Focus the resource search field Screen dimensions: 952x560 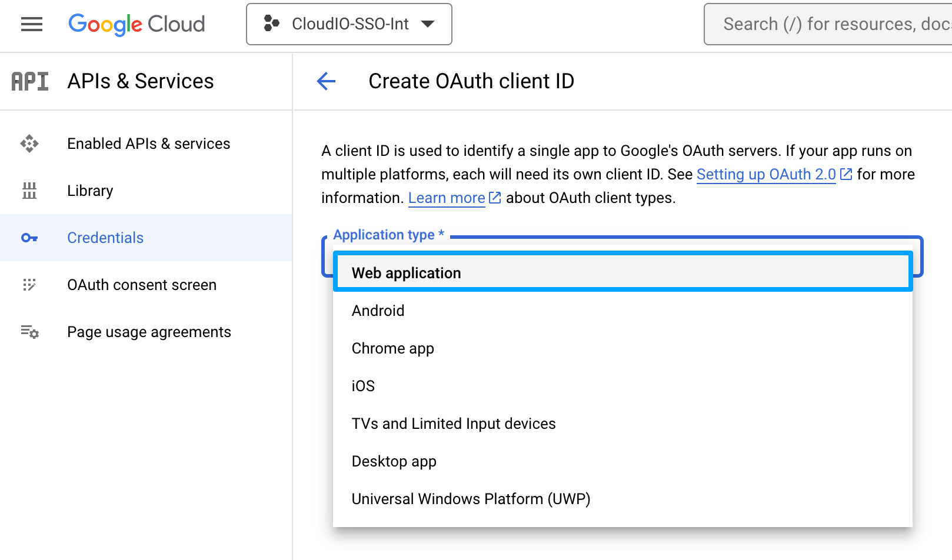(836, 24)
